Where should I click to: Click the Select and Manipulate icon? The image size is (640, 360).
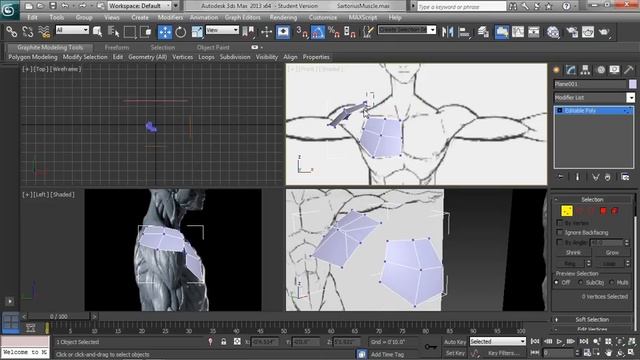[x=267, y=32]
